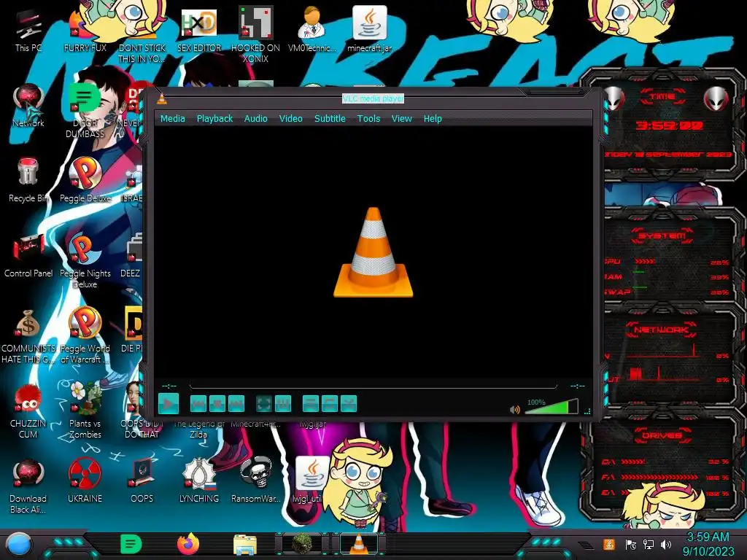Open the Help menu
Viewport: 747px width, 560px height.
coord(433,119)
